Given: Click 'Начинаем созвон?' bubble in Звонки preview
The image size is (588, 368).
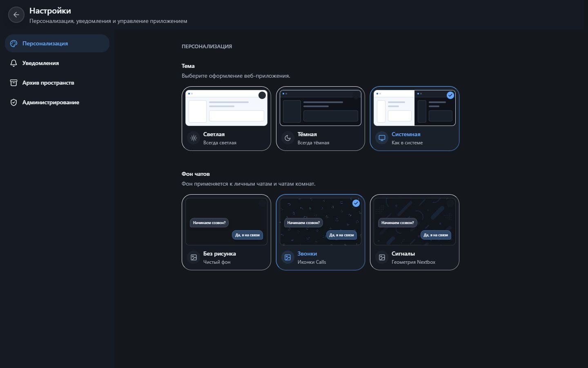Looking at the screenshot, I should tap(303, 223).
